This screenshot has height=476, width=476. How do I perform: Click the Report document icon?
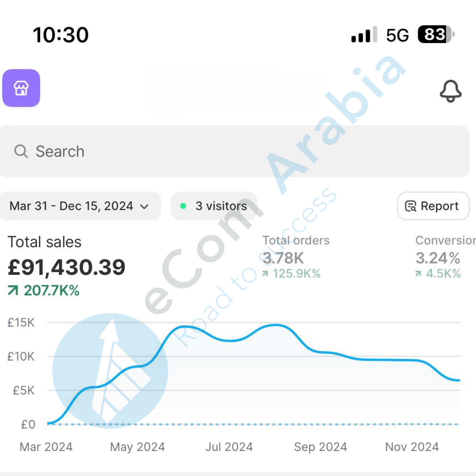coord(411,206)
